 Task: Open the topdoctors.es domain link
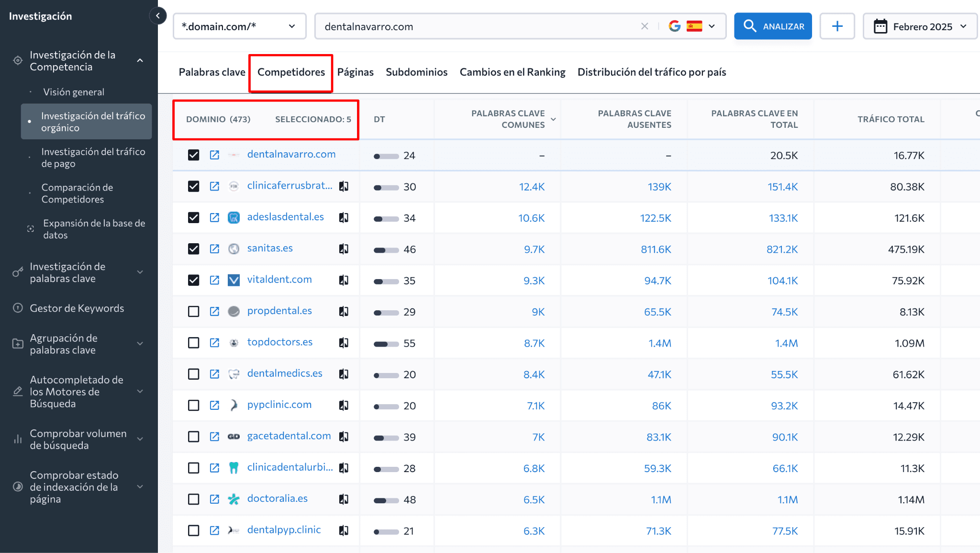click(x=279, y=342)
